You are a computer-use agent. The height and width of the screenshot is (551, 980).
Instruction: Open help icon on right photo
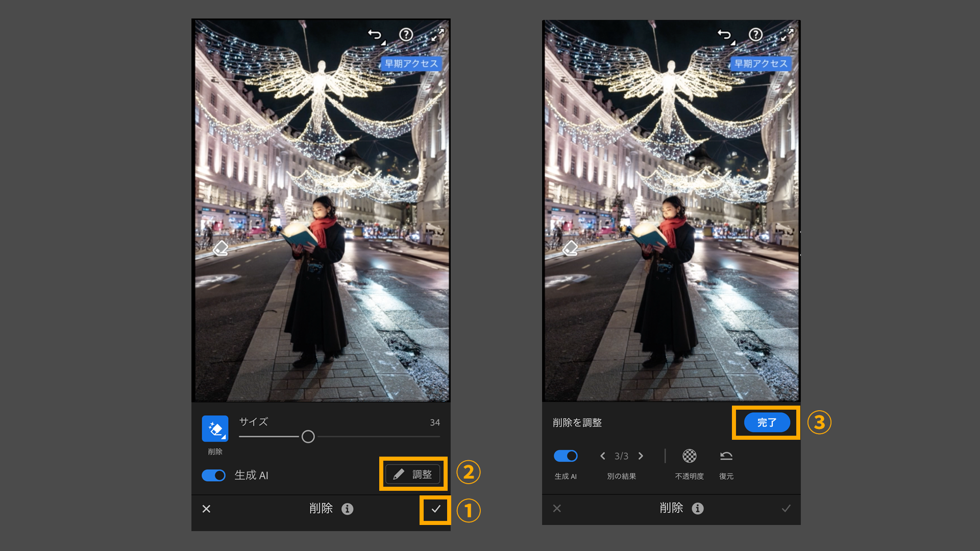(755, 35)
